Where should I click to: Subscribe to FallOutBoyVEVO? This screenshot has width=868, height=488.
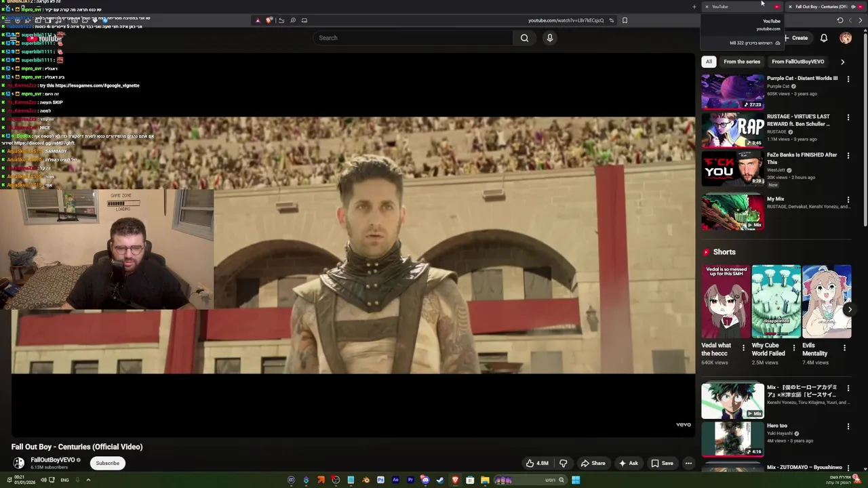107,464
